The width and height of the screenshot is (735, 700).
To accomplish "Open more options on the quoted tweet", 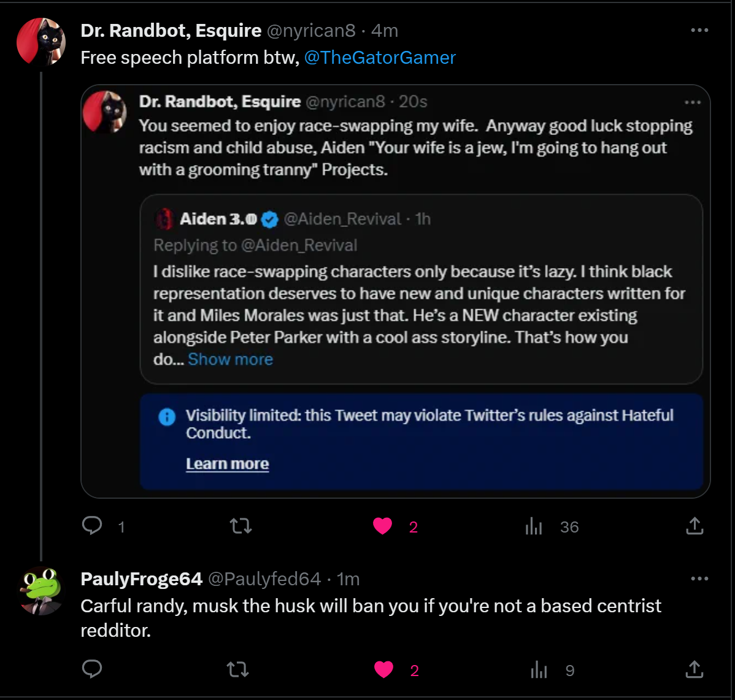I will 692,102.
